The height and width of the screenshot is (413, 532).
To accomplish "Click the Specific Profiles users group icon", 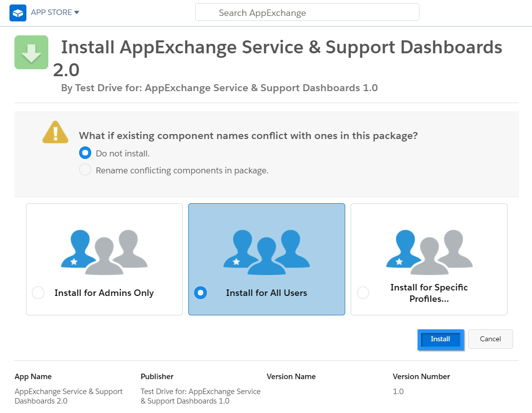I will [x=429, y=252].
